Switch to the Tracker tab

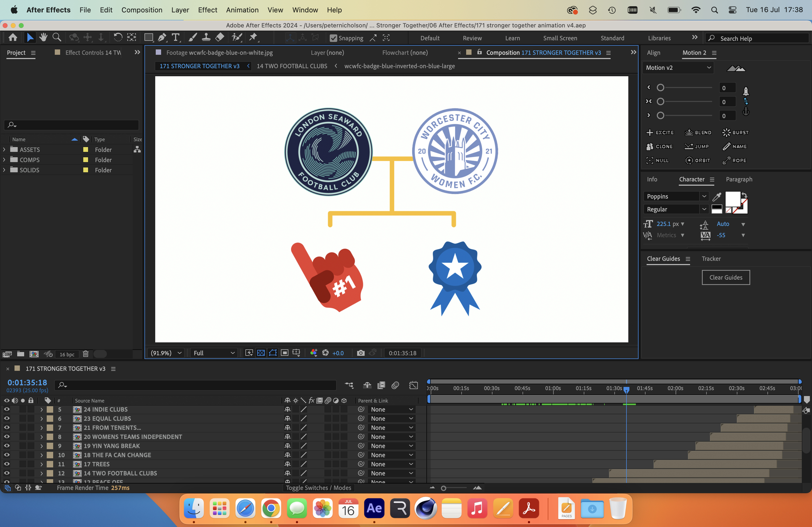(711, 259)
